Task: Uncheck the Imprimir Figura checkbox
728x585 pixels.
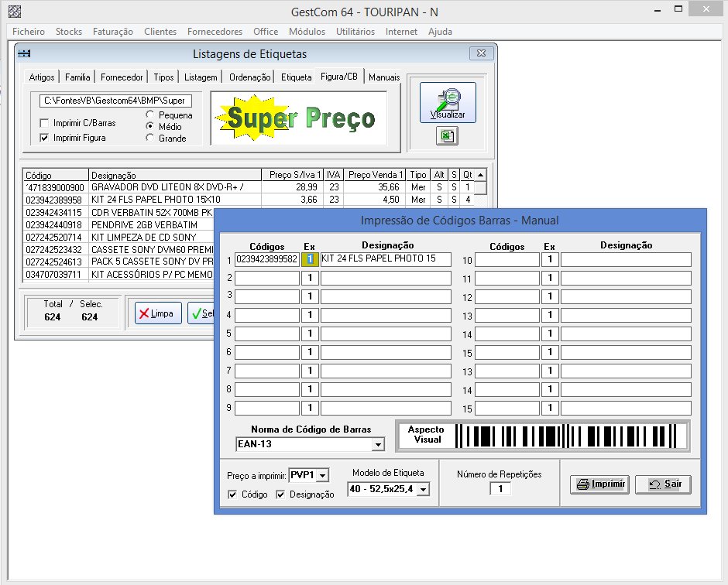Action: [45, 138]
